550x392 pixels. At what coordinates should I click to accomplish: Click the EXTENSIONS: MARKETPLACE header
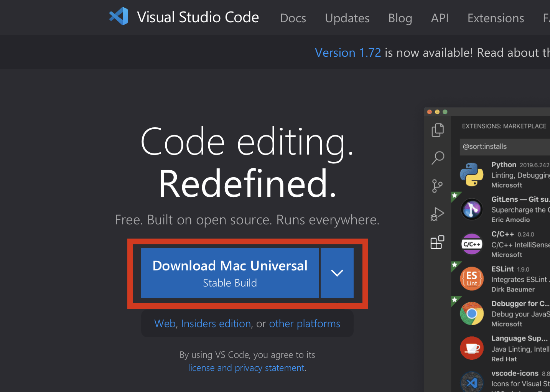pyautogui.click(x=504, y=126)
